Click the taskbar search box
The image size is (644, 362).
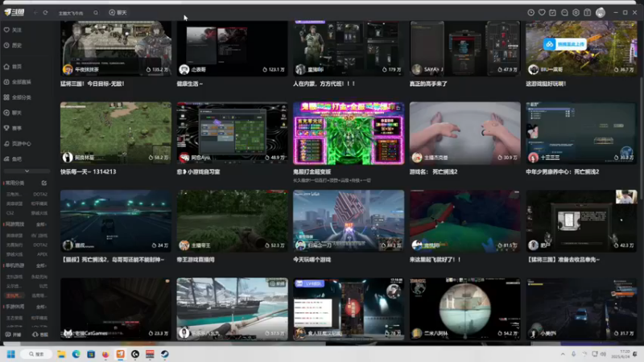tap(36, 354)
